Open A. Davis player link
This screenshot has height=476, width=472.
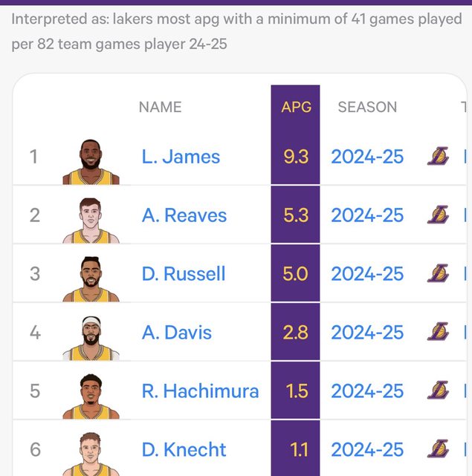pos(177,332)
